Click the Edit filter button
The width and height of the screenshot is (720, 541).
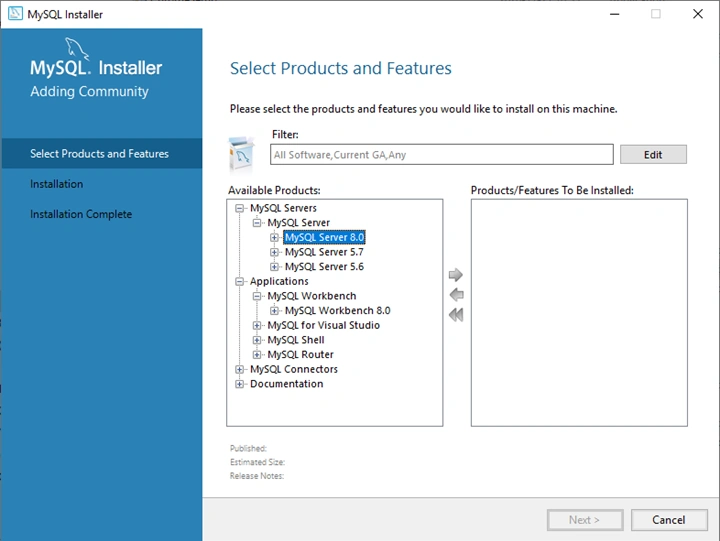point(653,155)
